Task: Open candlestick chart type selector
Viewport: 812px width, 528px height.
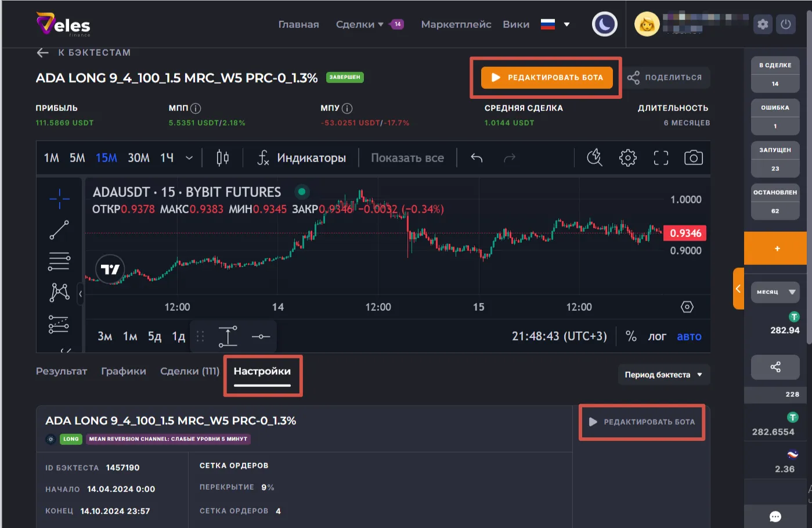Action: [x=222, y=158]
